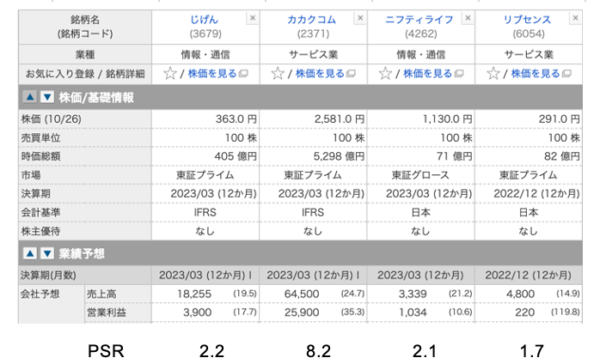Remove カカクコム column with its X button

360,18
